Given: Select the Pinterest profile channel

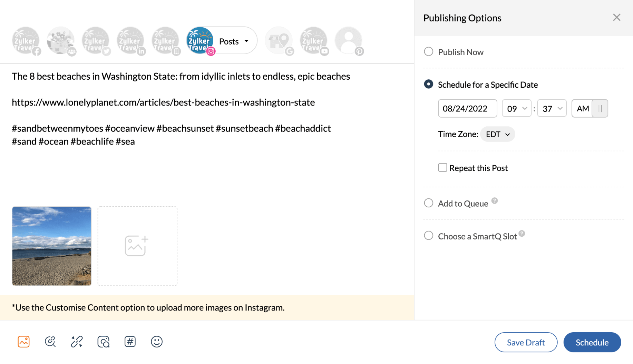Looking at the screenshot, I should pos(349,41).
